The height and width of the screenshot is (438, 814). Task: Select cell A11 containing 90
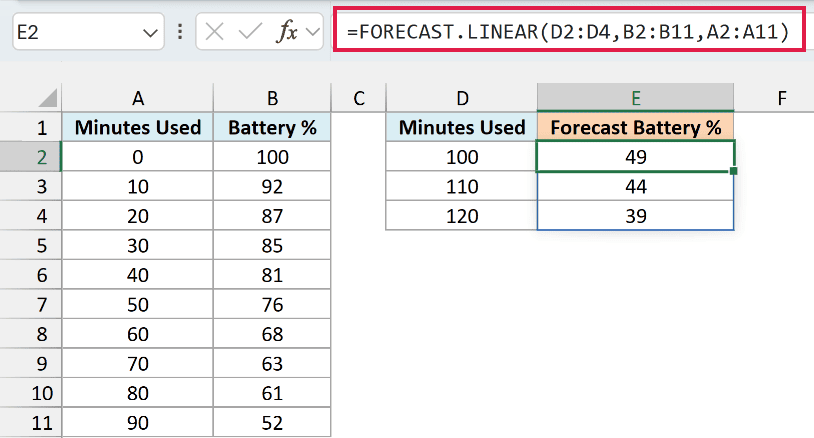(138, 423)
